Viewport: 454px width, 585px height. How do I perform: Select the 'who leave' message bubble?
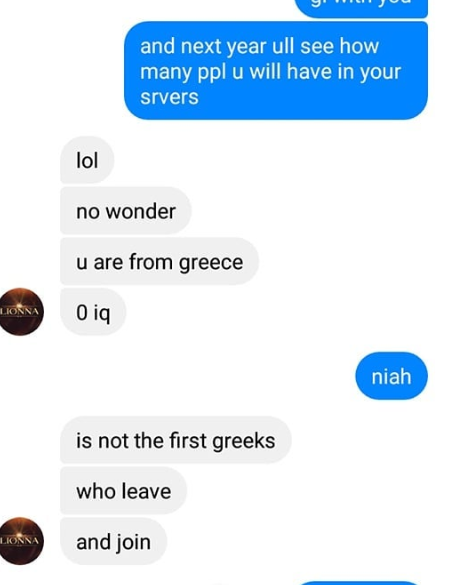point(123,491)
